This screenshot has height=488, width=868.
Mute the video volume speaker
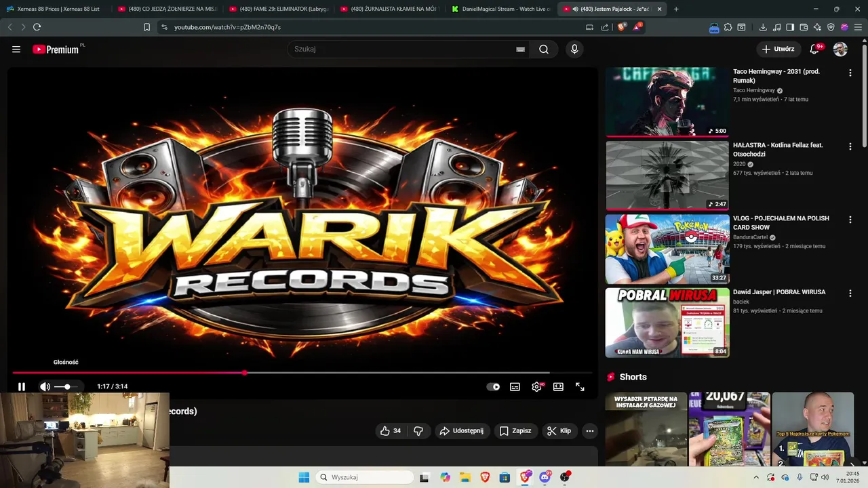tap(45, 386)
